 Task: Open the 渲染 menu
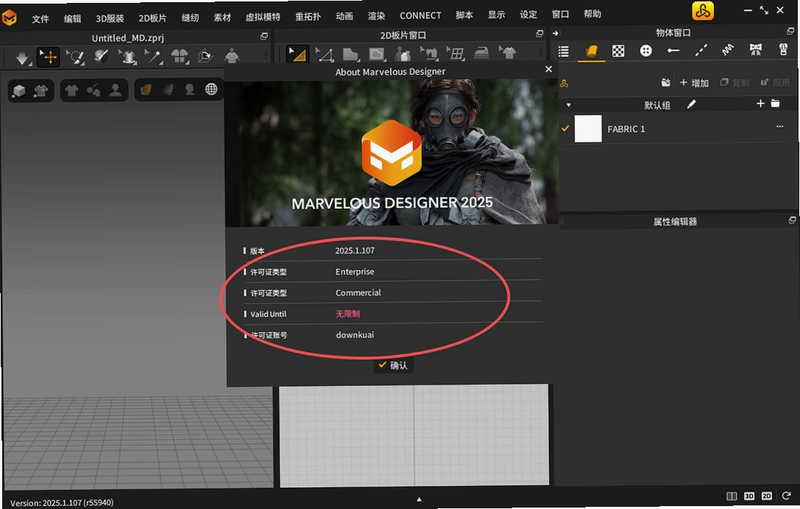[377, 16]
